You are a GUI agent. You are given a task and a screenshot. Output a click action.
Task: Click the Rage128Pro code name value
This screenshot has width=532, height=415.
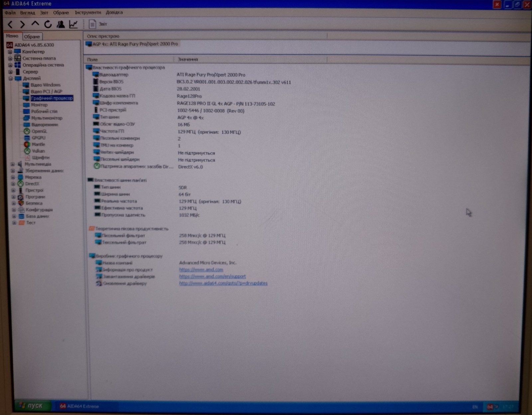[x=189, y=96]
